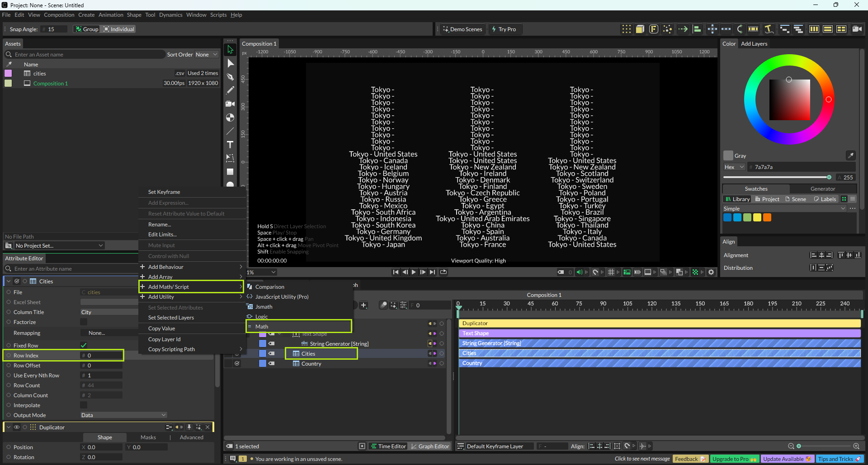The image size is (868, 465).
Task: Toggle the Fixed Row checkbox
Action: (x=84, y=345)
